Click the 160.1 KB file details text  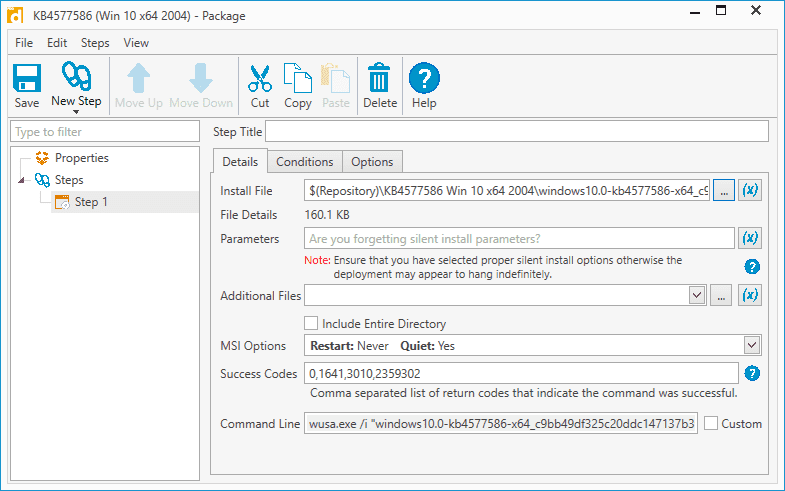point(327,215)
